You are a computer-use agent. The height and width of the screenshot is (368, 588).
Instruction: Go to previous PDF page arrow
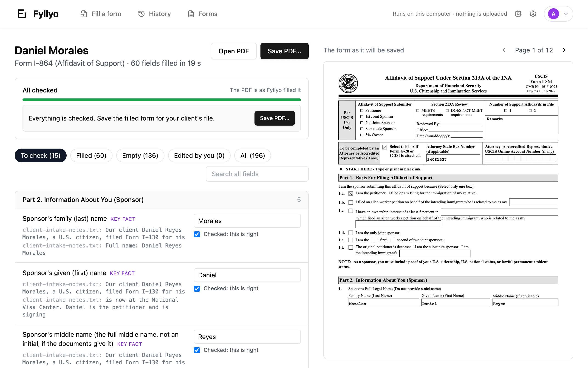(504, 50)
